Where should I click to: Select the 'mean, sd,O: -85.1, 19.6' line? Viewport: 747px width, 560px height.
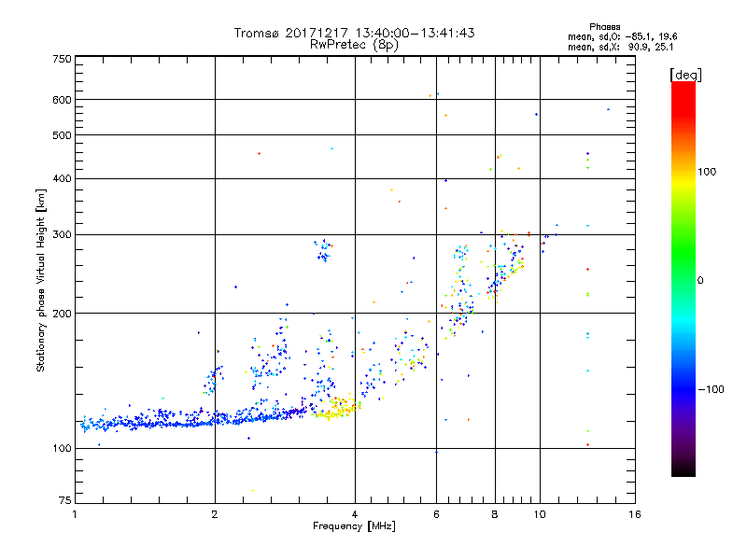pos(622,36)
